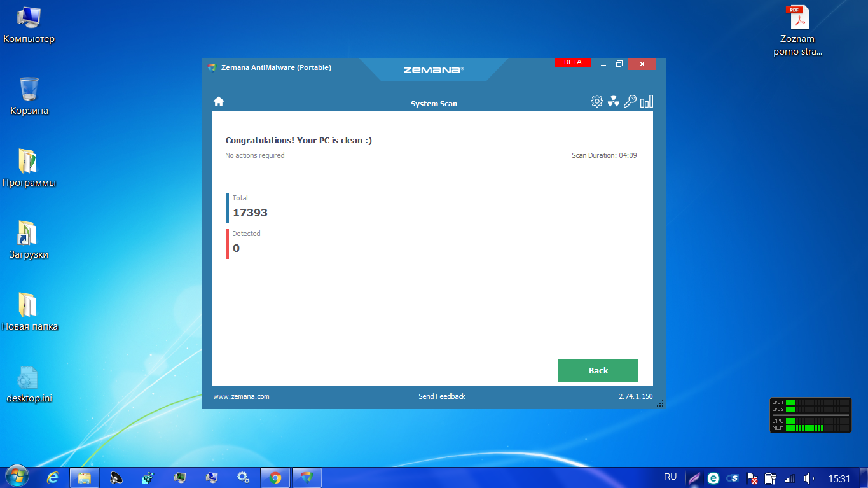Click the Scan Duration: 04:09 text

(x=604, y=155)
